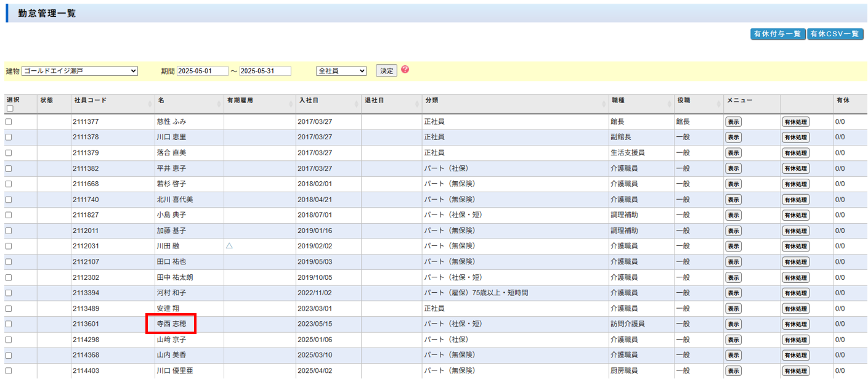Open the 有休付与一覧 page
The width and height of the screenshot is (868, 384).
pos(777,34)
